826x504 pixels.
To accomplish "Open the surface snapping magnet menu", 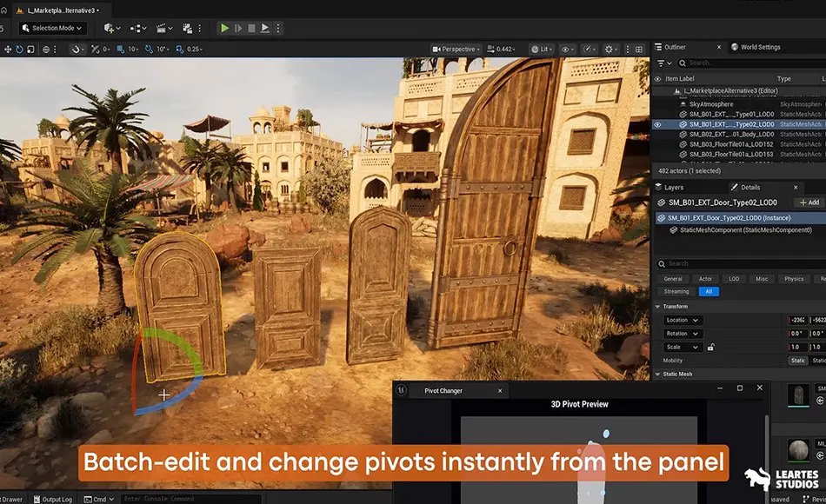I will [x=77, y=49].
